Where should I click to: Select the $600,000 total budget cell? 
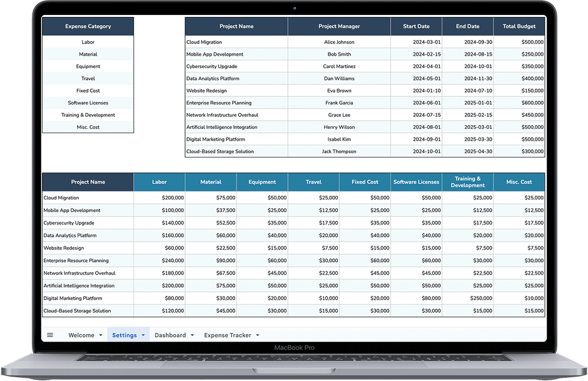(519, 103)
